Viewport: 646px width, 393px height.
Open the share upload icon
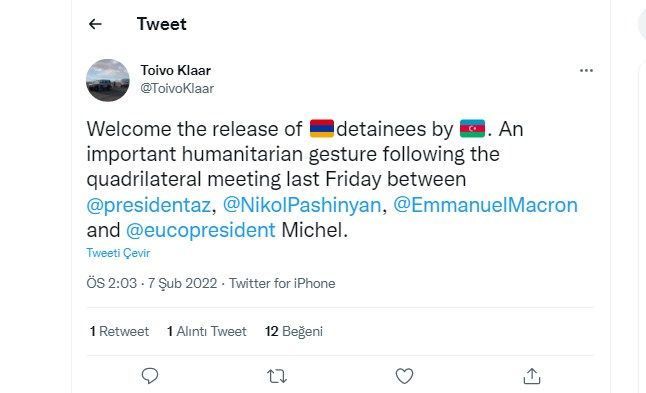tap(531, 376)
